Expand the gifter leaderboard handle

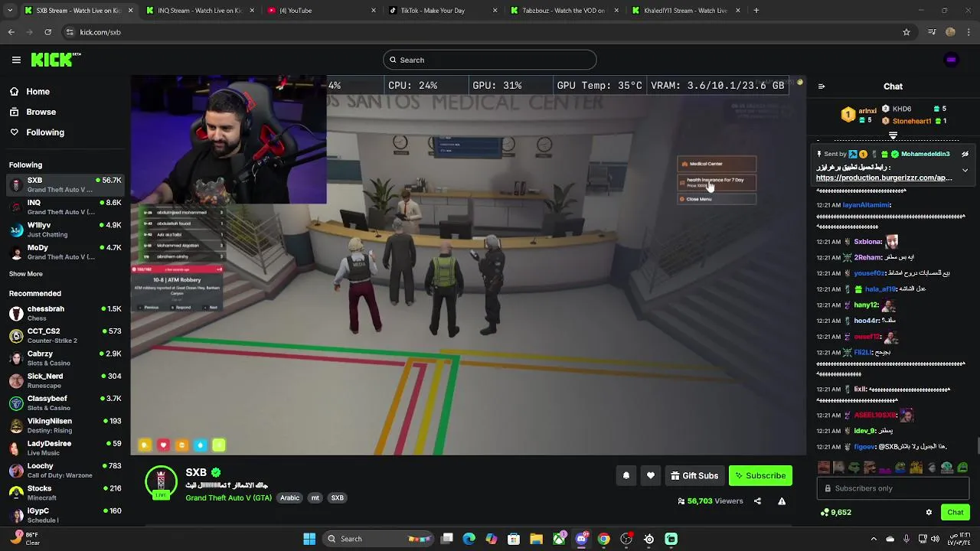[x=893, y=135]
